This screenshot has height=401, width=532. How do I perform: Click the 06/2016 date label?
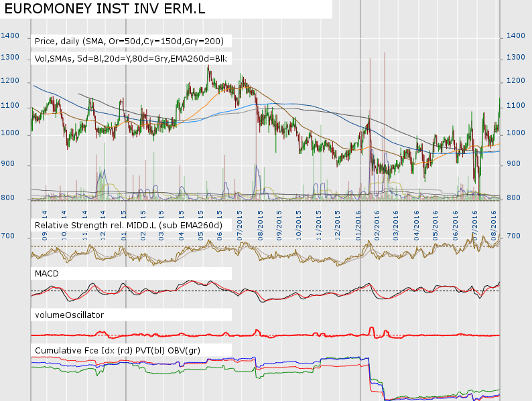tap(456, 226)
